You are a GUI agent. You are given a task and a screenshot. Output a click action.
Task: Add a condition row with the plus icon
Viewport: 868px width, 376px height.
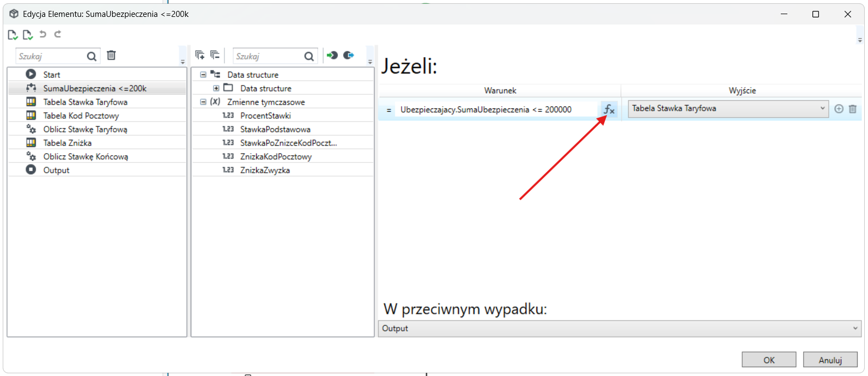839,109
